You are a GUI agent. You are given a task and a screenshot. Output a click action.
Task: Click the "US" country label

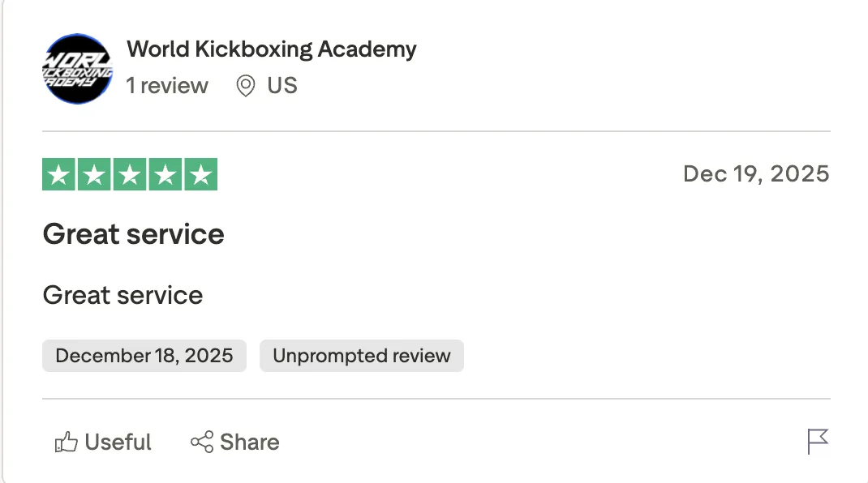[x=282, y=86]
